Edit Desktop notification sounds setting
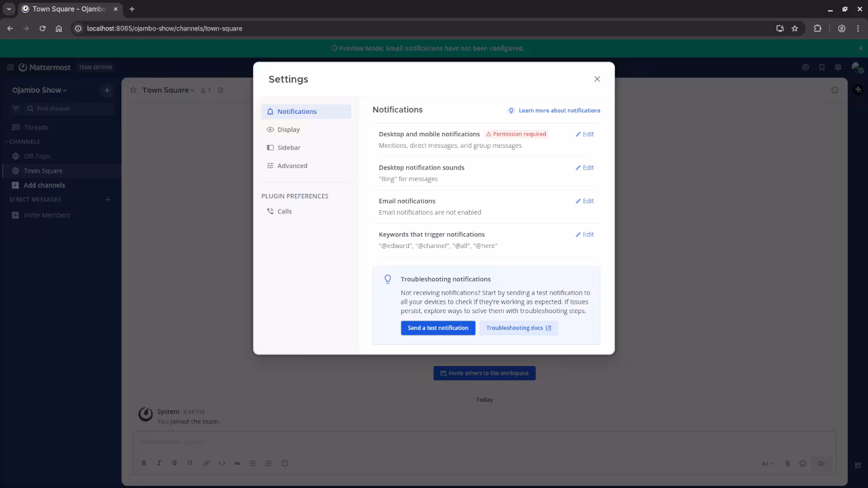The height and width of the screenshot is (488, 868). click(585, 167)
